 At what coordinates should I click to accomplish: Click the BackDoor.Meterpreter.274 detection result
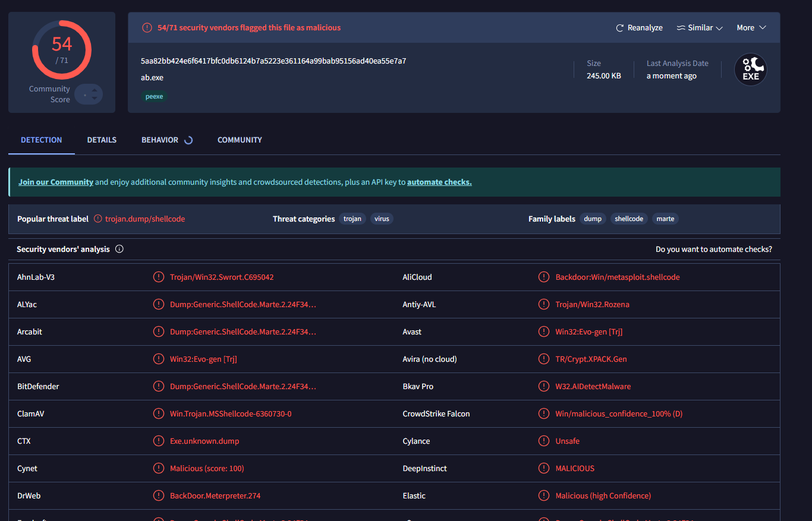pyautogui.click(x=215, y=495)
